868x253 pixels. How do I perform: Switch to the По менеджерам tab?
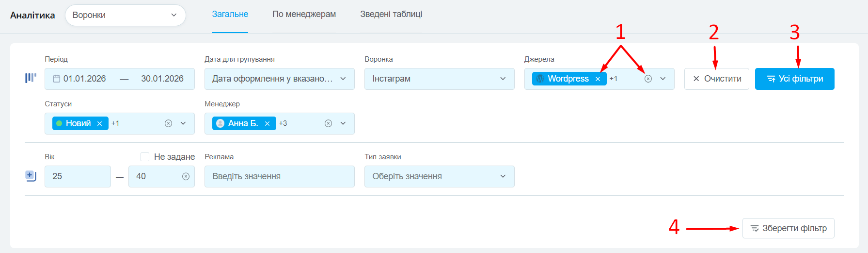[304, 15]
